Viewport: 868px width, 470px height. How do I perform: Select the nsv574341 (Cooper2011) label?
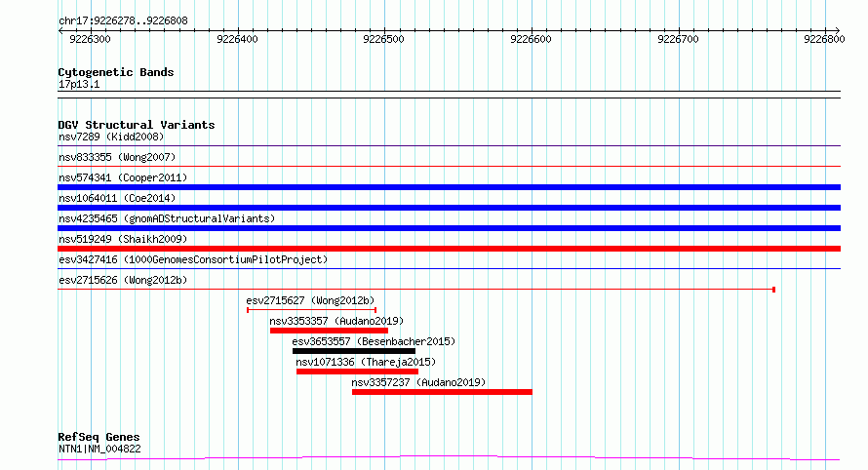pos(123,177)
